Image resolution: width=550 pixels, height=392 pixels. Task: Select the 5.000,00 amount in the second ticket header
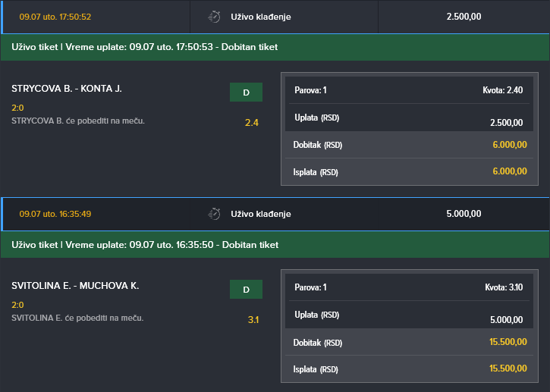point(464,214)
